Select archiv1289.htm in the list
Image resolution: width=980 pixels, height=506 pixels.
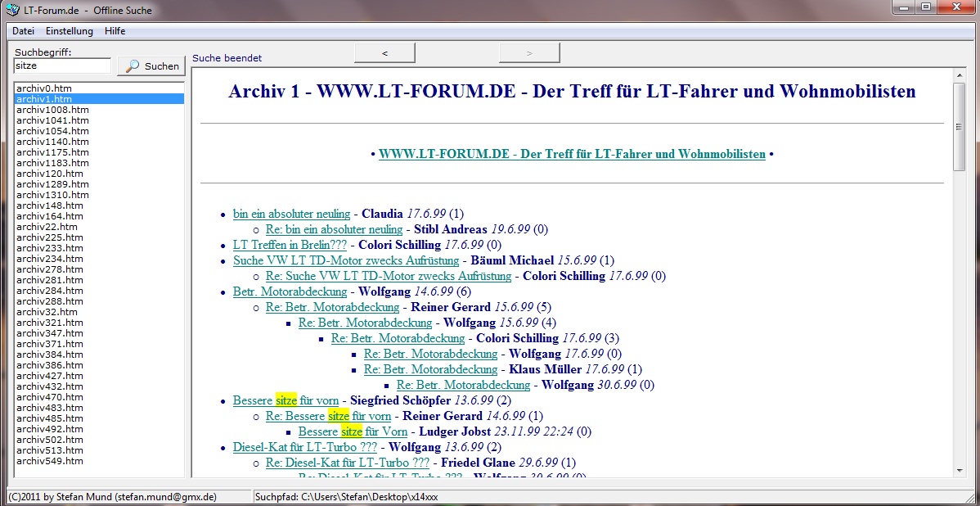click(99, 184)
